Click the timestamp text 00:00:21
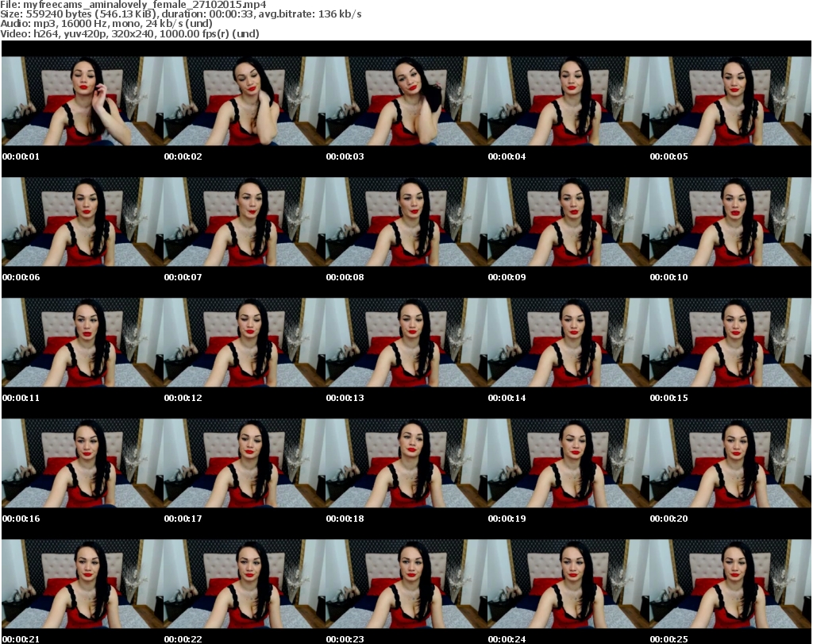Screen dimensions: 813x644 pos(21,639)
